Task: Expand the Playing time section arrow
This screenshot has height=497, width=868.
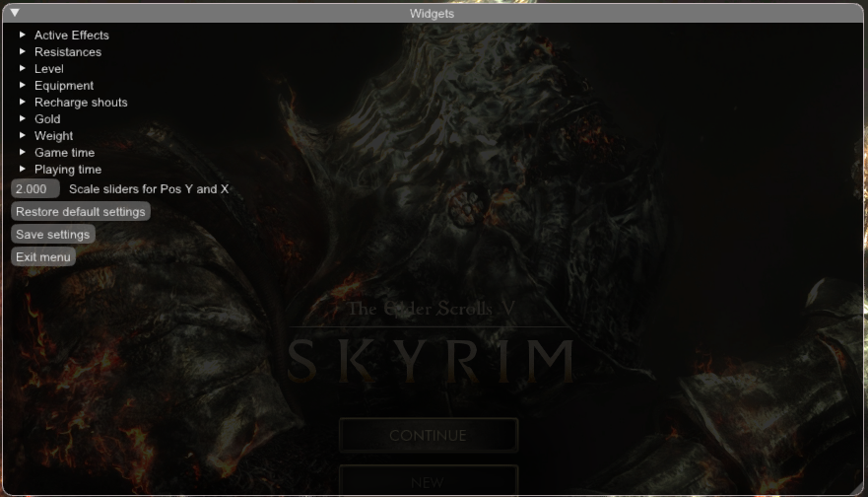Action: click(x=22, y=169)
